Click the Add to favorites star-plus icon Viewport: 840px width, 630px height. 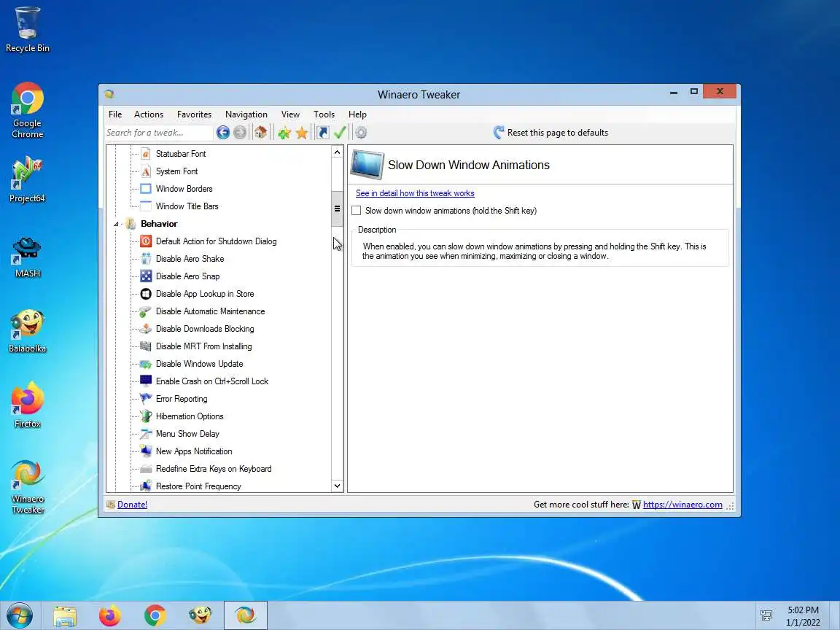[x=284, y=132]
